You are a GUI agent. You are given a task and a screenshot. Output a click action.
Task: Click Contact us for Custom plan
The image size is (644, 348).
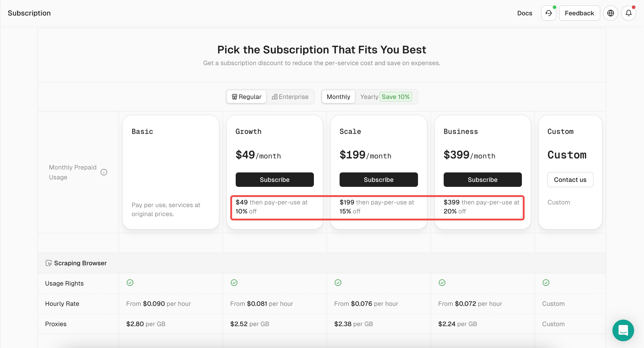coord(570,179)
